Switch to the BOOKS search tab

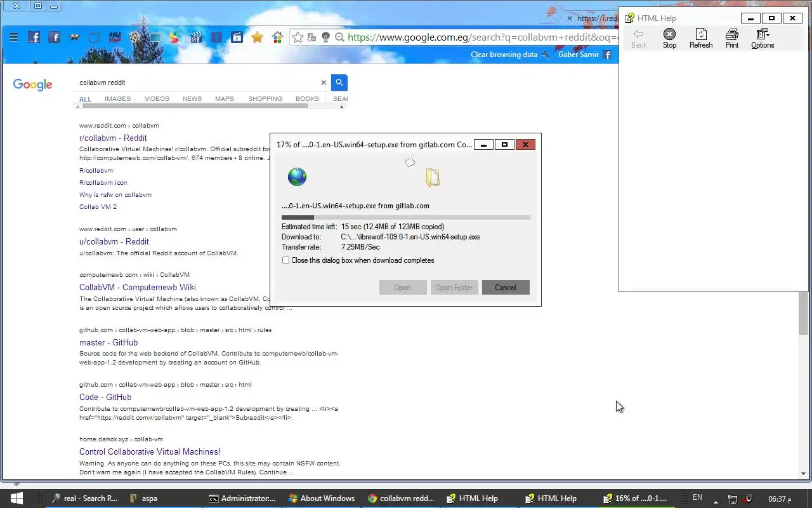(x=307, y=98)
